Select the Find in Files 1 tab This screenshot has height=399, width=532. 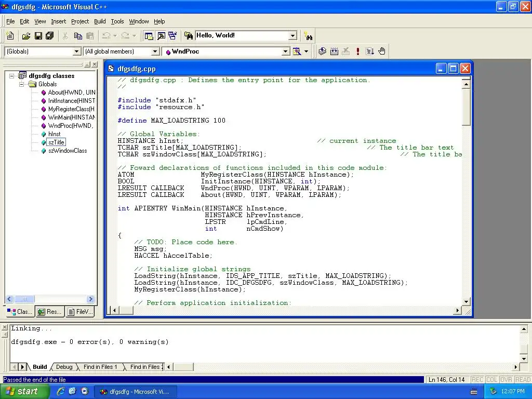click(x=100, y=367)
